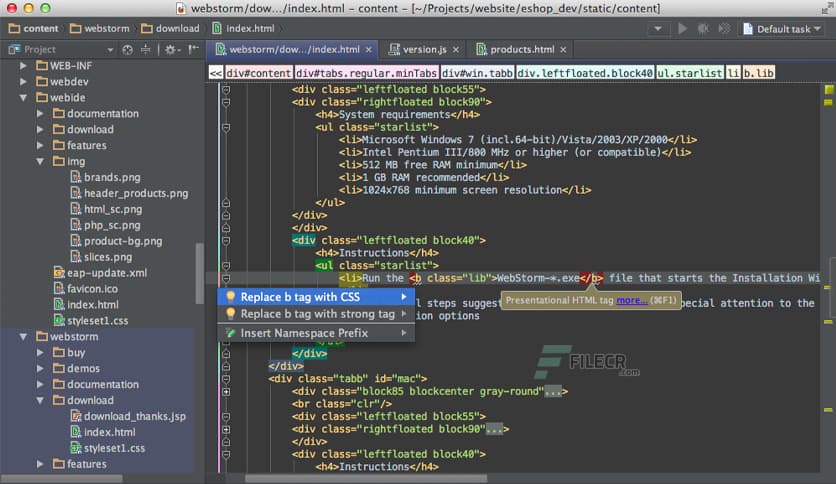Click index.html breadcrumb in navigation bar
836x484 pixels.
click(x=243, y=29)
